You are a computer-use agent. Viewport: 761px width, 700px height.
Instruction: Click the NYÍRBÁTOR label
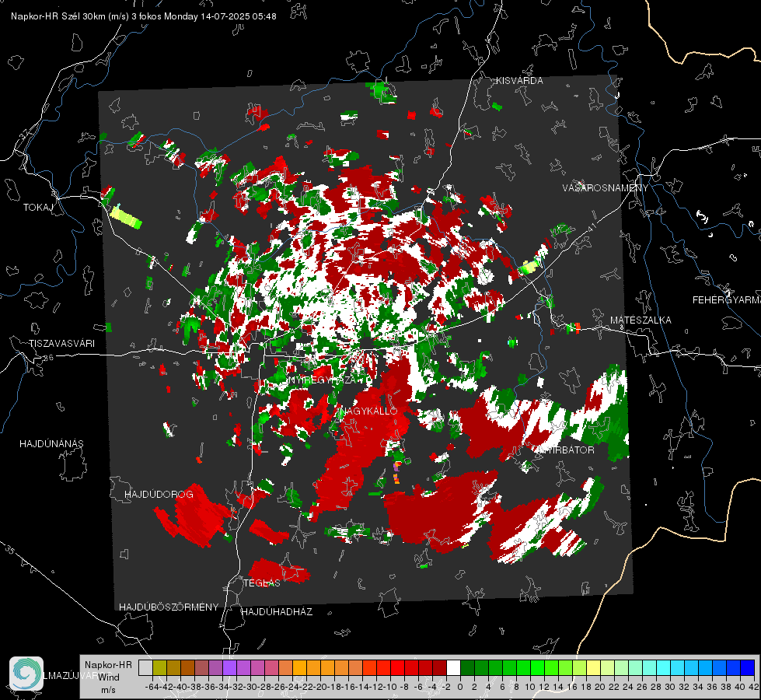pyautogui.click(x=565, y=450)
